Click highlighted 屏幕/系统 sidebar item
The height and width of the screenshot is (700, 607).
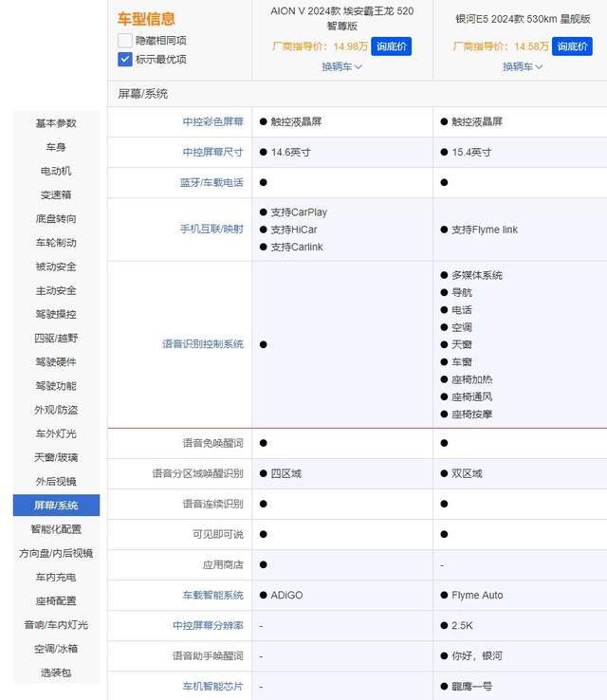(56, 506)
